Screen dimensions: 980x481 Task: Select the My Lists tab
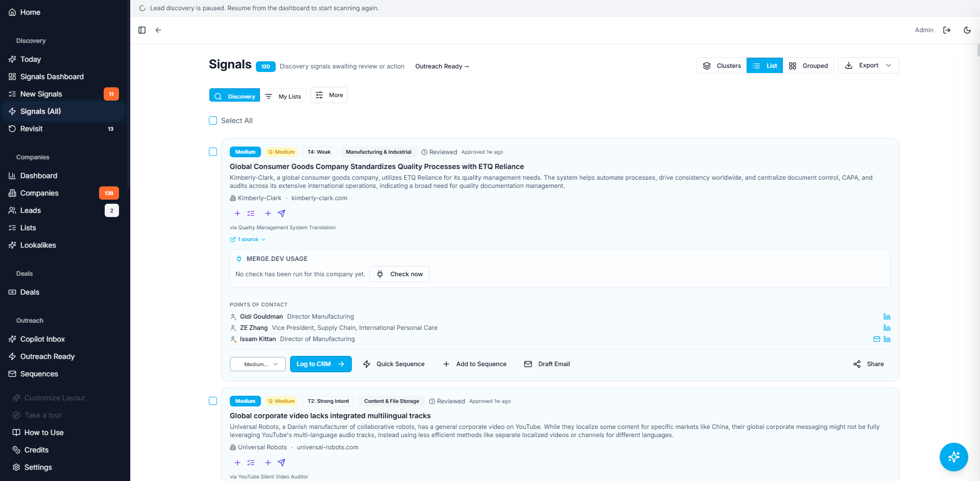pos(283,96)
